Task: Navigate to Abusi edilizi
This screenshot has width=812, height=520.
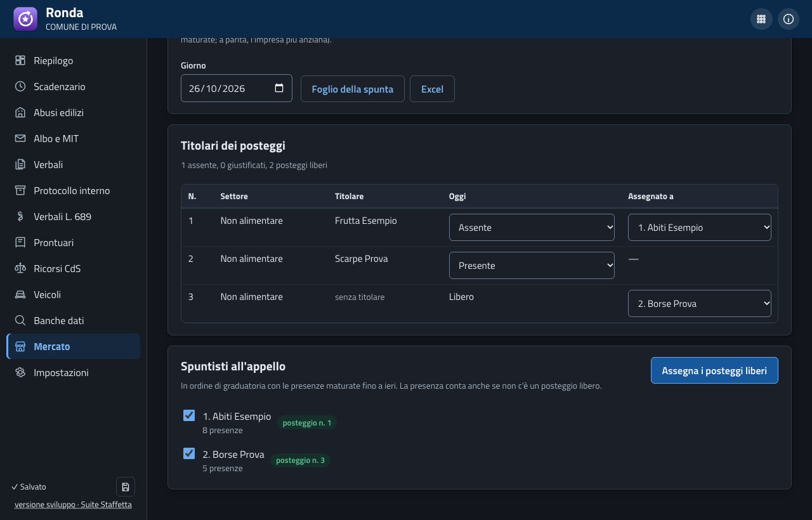Action: tap(73, 113)
